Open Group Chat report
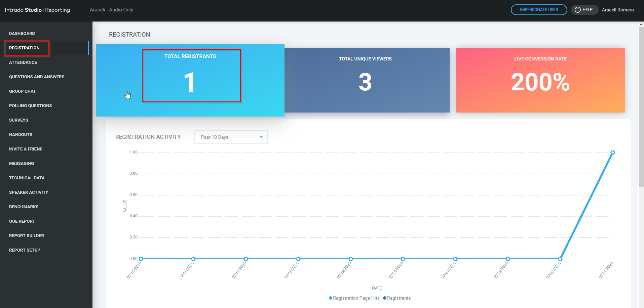The image size is (644, 308). (23, 91)
